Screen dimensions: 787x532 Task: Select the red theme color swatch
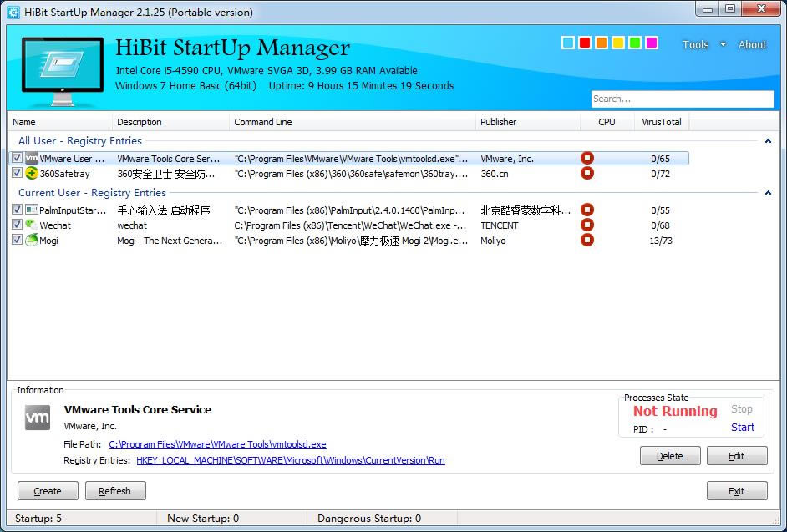pos(585,43)
